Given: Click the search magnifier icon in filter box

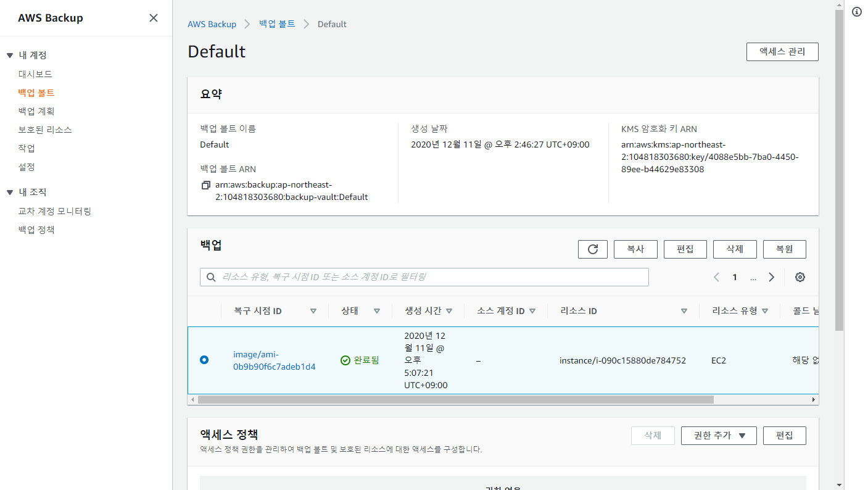Looking at the screenshot, I should (x=211, y=277).
